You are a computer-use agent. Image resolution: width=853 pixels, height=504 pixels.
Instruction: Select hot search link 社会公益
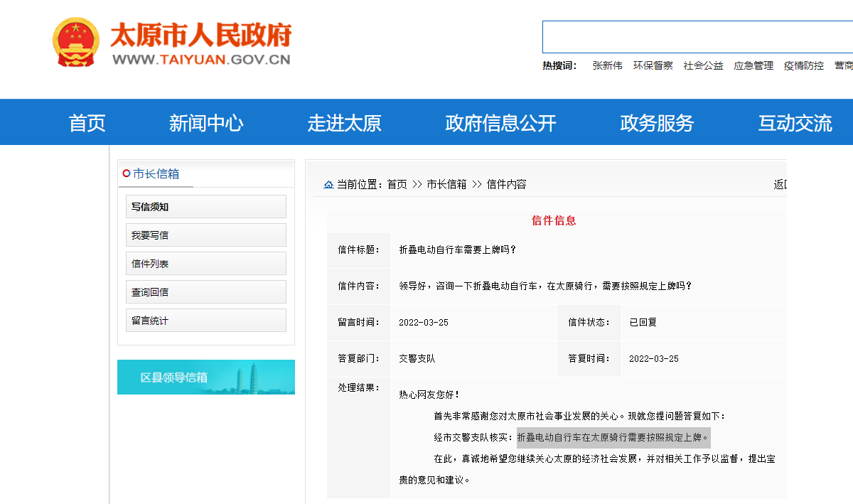(x=703, y=65)
